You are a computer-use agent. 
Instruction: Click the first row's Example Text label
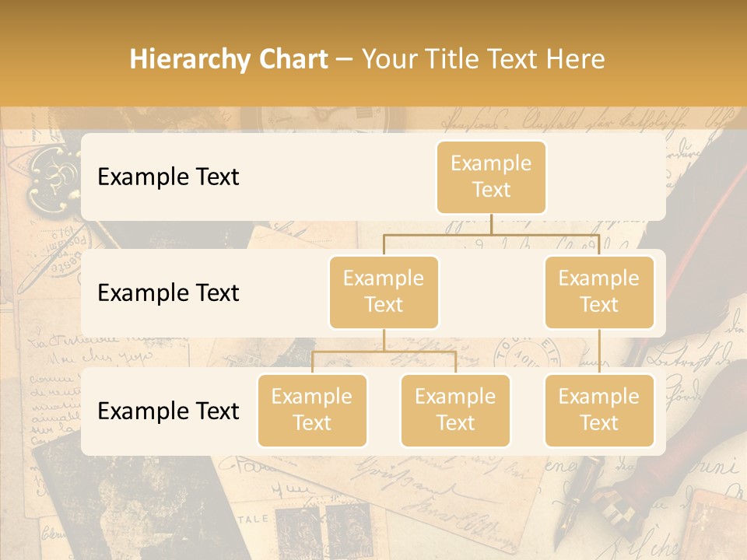tap(168, 177)
